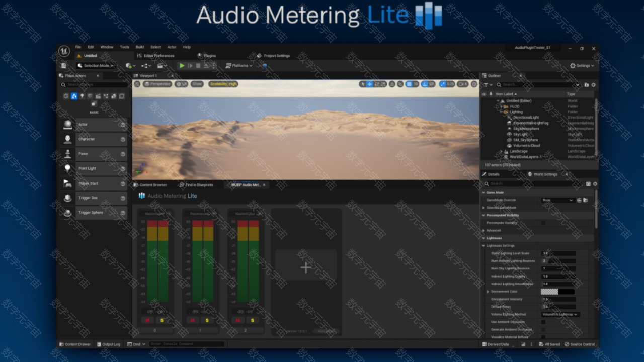Image resolution: width=644 pixels, height=362 pixels.
Task: Open the File menu
Action: pos(78,47)
